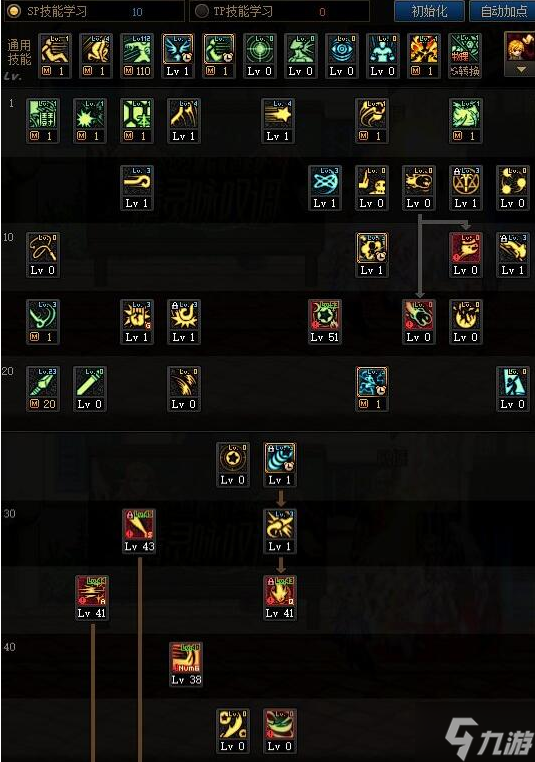The width and height of the screenshot is (535, 762).
Task: Click the Lv 41 skill with A mark
Action: pos(92,598)
